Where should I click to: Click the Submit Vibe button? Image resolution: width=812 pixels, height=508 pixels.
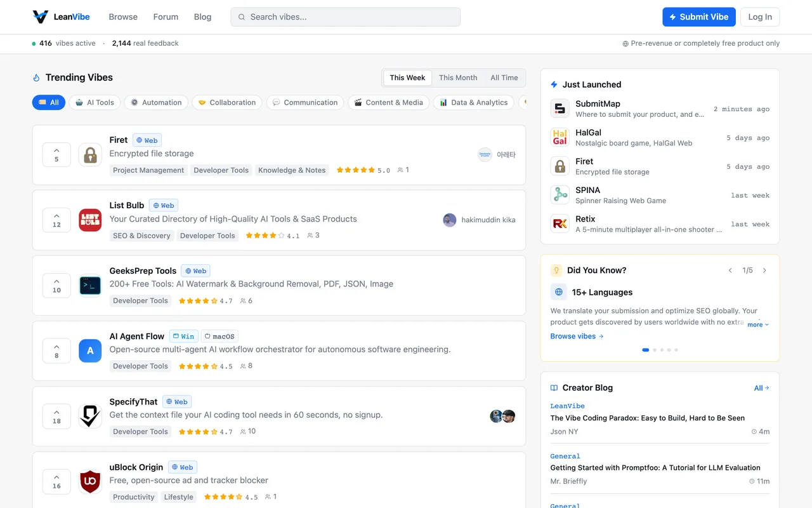699,17
